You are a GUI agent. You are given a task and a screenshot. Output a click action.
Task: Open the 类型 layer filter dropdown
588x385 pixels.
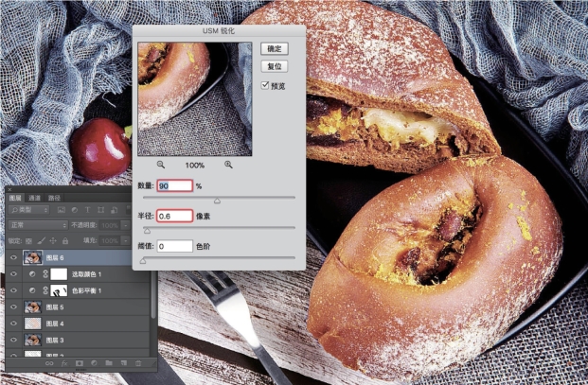(x=28, y=210)
